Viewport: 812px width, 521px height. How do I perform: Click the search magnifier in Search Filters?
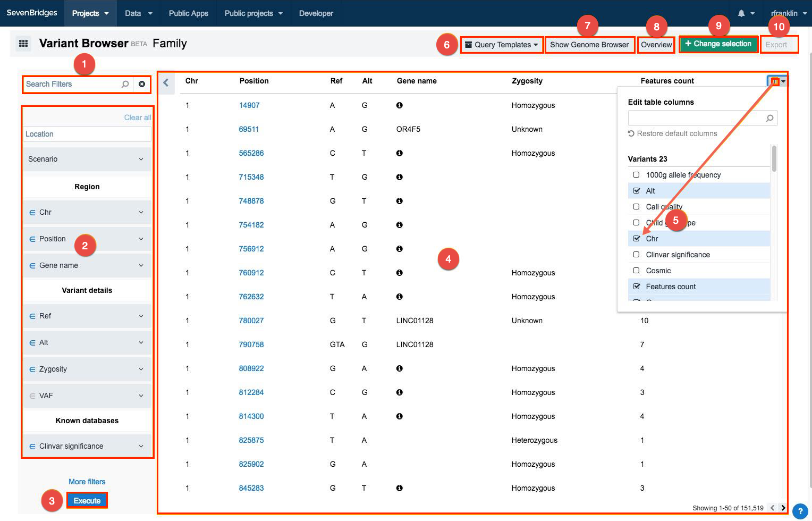125,84
